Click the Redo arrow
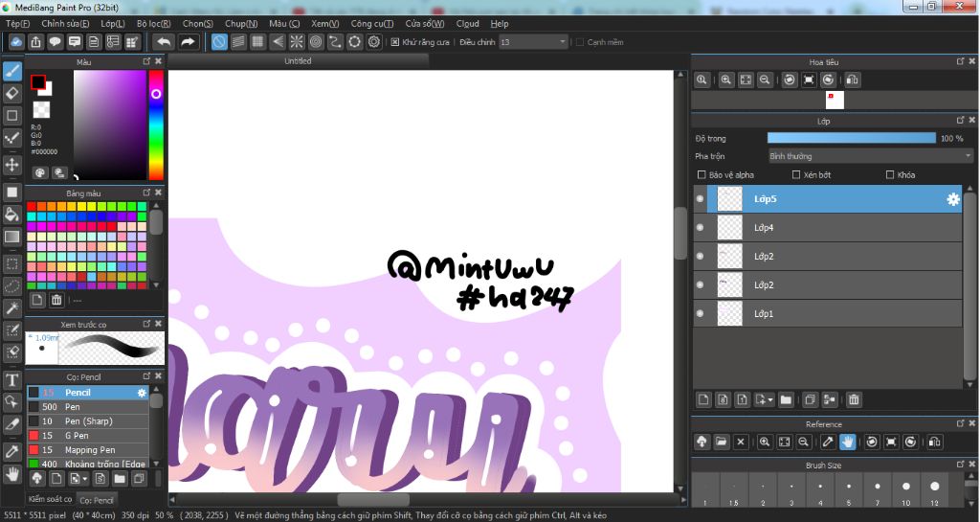Viewport: 980px width, 522px height. point(189,42)
